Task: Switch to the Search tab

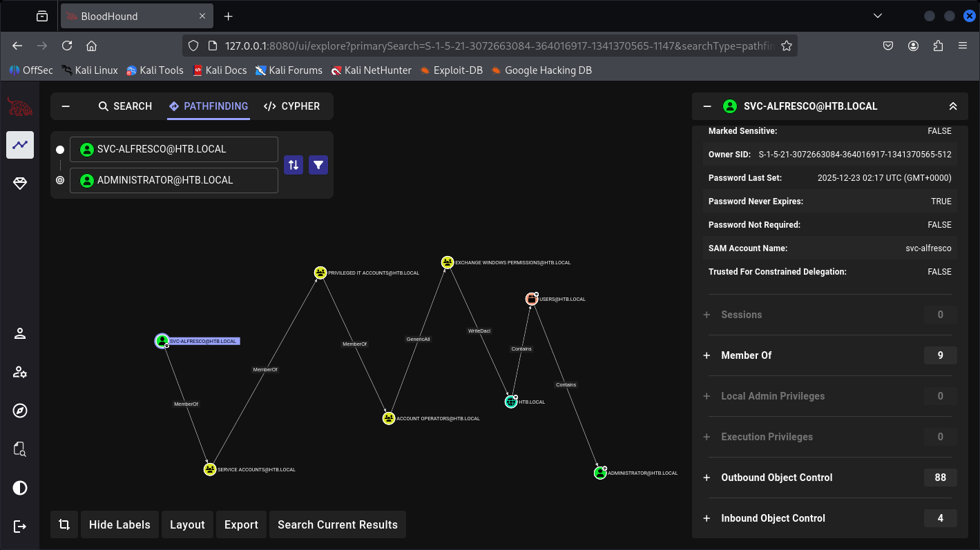Action: [x=125, y=106]
